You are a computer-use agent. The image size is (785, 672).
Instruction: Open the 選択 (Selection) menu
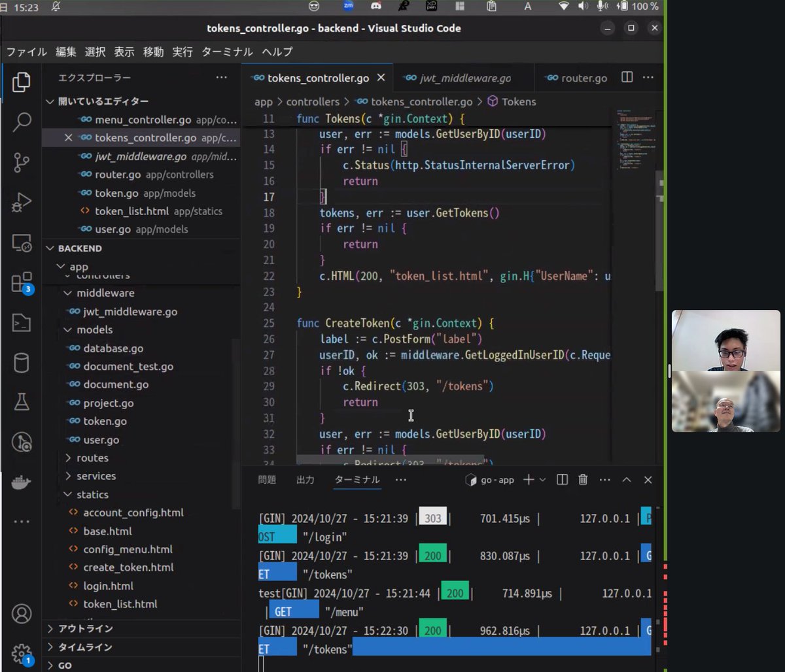95,52
